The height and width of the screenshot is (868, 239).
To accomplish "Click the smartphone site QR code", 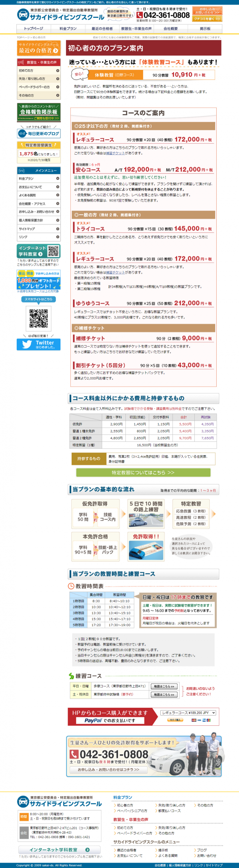I will click(x=38, y=318).
